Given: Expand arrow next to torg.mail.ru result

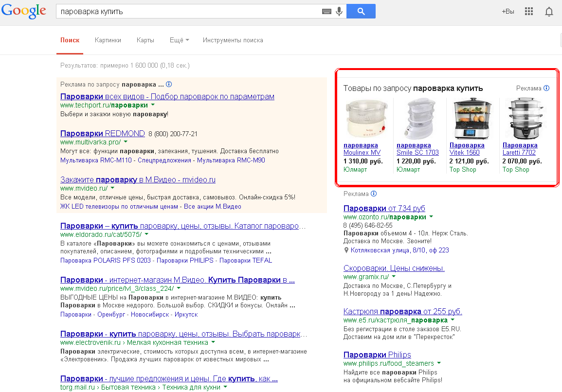Looking at the screenshot, I should [225, 387].
